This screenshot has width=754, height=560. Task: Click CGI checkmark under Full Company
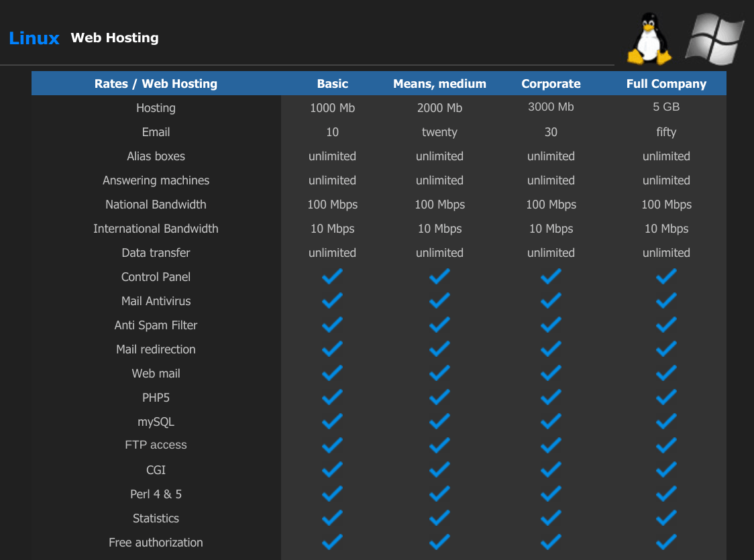(667, 469)
